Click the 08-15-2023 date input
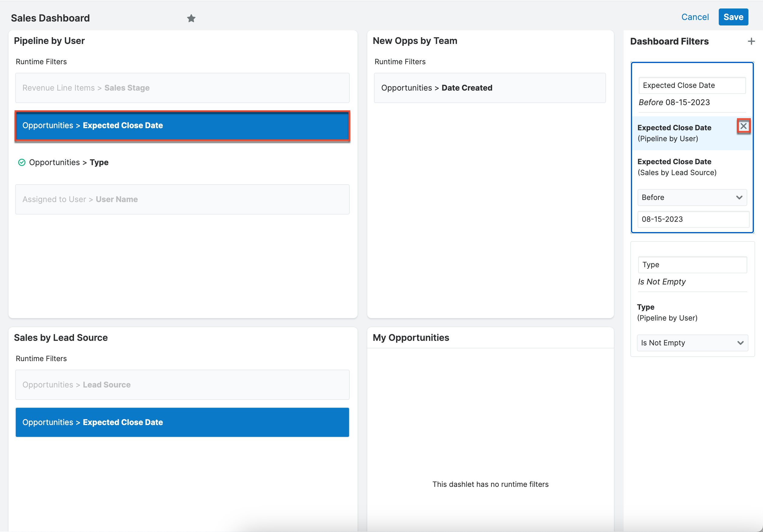This screenshot has width=763, height=532. (x=693, y=219)
